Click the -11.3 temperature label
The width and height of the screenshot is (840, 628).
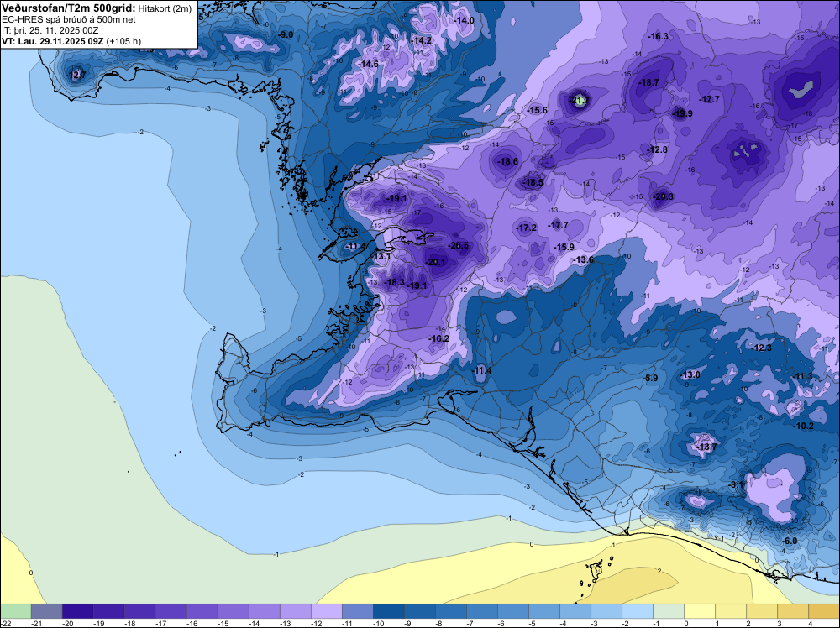pyautogui.click(x=802, y=376)
